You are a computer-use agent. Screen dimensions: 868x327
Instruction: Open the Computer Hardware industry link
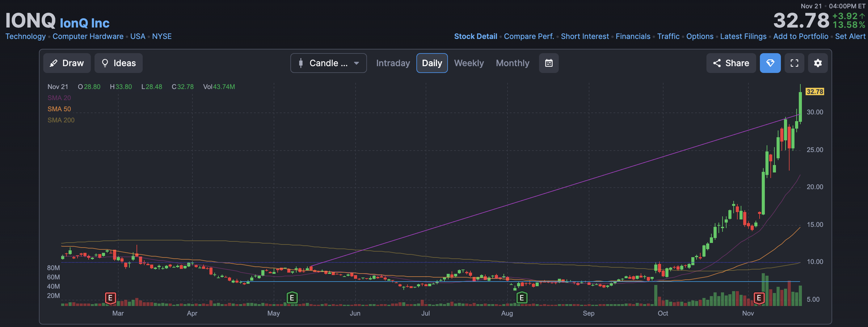(88, 36)
